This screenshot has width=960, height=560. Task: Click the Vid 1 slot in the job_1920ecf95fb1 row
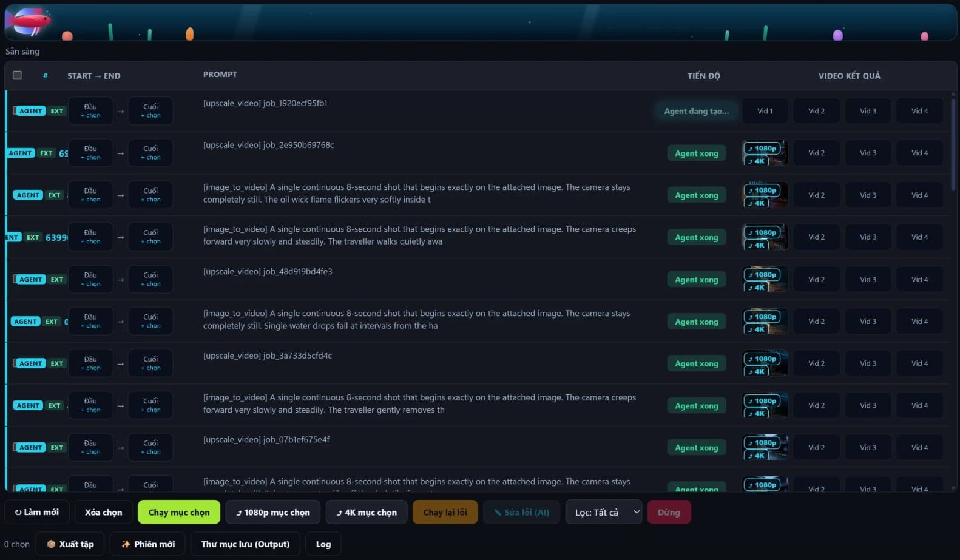click(765, 111)
